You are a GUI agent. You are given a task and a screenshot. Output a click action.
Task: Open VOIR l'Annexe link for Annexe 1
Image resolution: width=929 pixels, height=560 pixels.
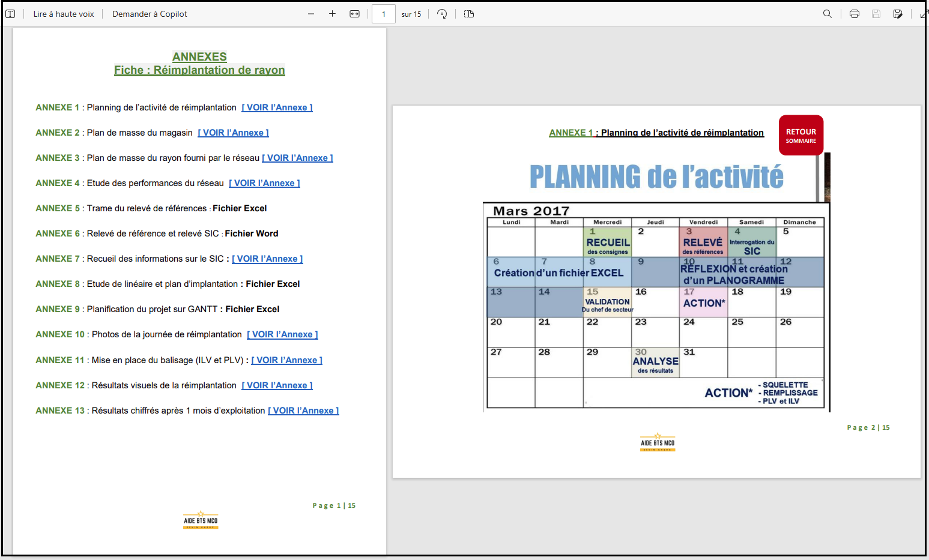point(277,107)
